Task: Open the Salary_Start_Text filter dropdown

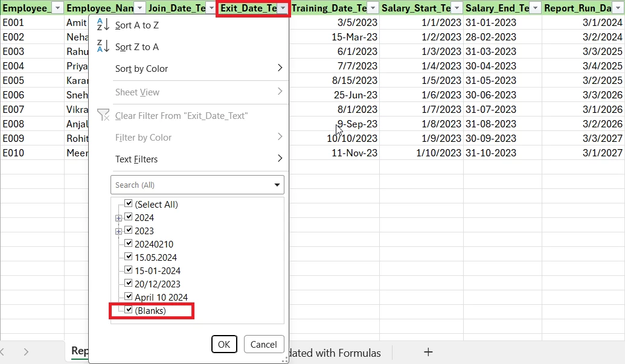Action: [x=457, y=8]
